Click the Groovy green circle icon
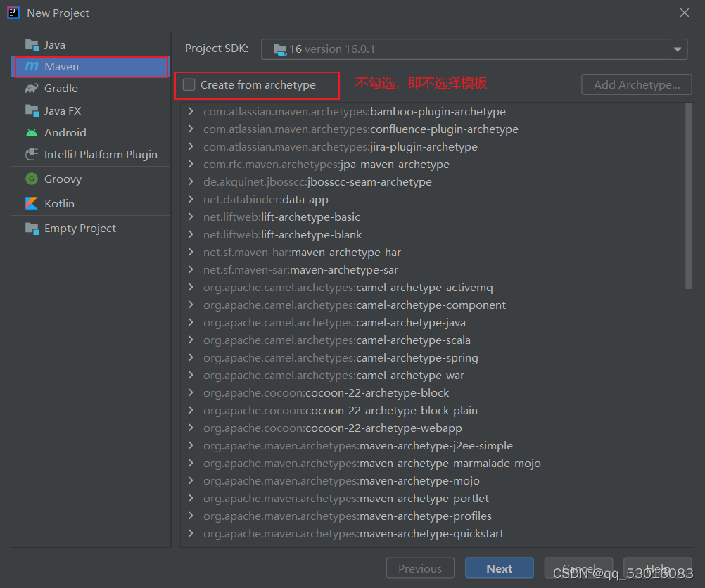The height and width of the screenshot is (588, 705). [x=32, y=179]
